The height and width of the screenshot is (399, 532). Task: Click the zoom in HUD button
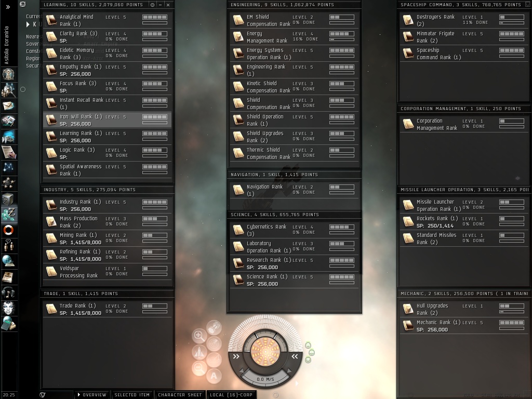pyautogui.click(x=199, y=336)
